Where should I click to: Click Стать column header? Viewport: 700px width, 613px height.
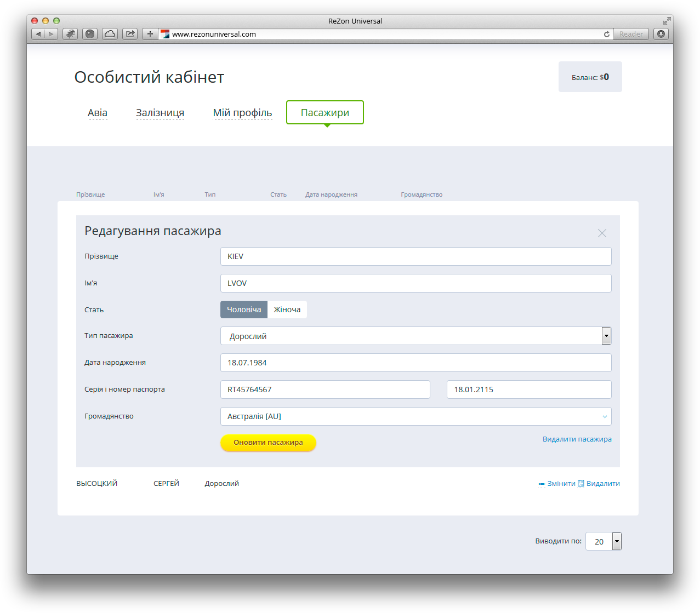(x=278, y=194)
